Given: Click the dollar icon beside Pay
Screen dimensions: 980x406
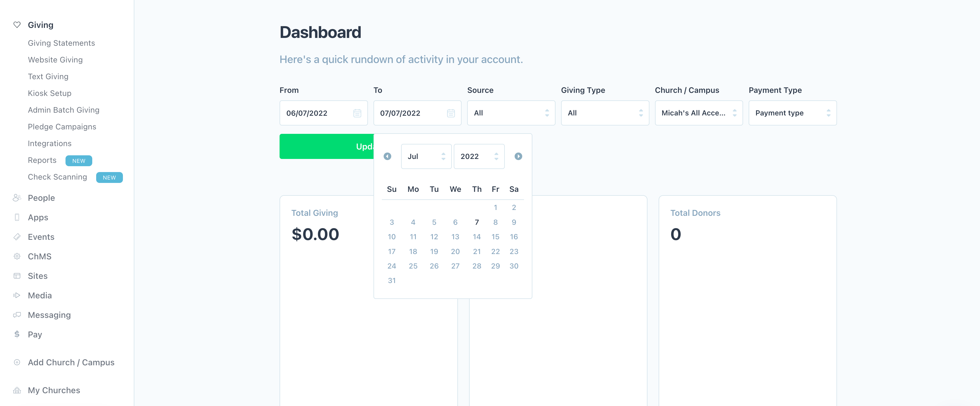Looking at the screenshot, I should [x=17, y=334].
